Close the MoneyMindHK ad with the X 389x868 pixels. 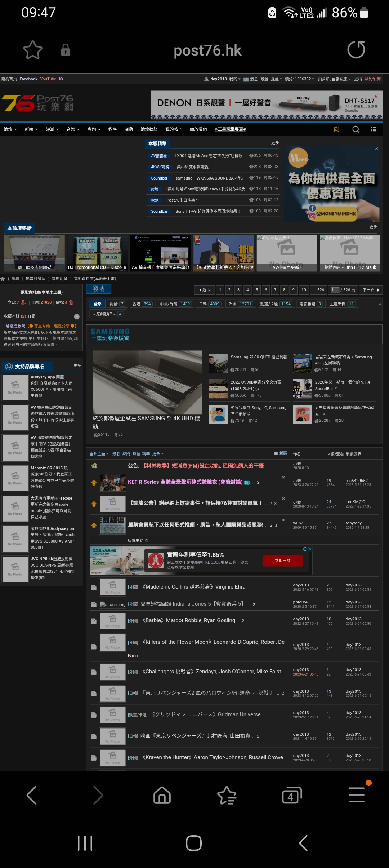tap(377, 149)
